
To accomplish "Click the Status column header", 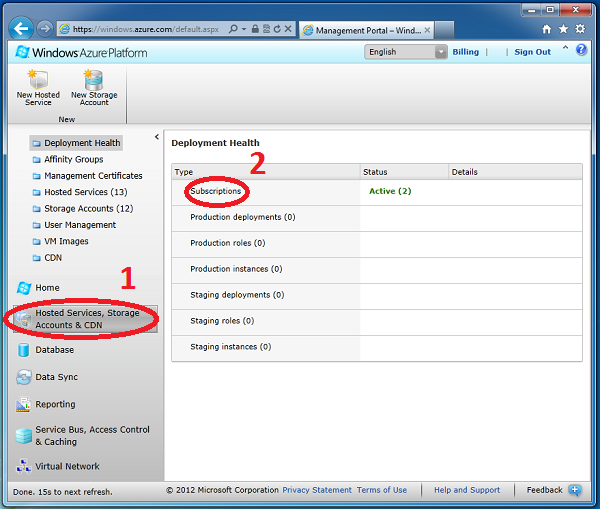I will pyautogui.click(x=404, y=172).
